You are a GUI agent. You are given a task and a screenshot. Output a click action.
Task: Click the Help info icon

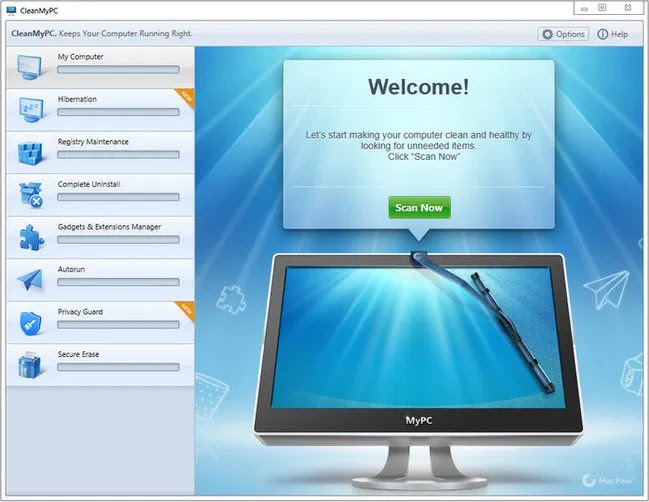[603, 34]
